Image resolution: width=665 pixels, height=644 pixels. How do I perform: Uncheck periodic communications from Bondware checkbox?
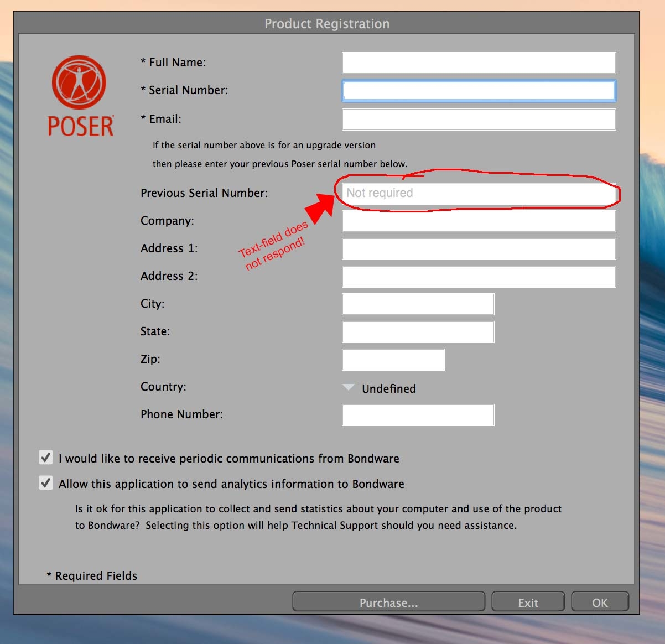pyautogui.click(x=46, y=458)
